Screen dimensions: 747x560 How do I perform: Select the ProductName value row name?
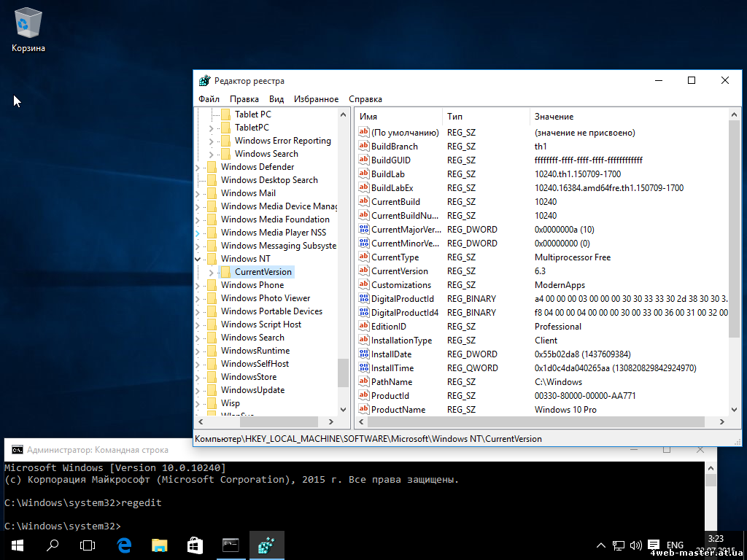(398, 410)
